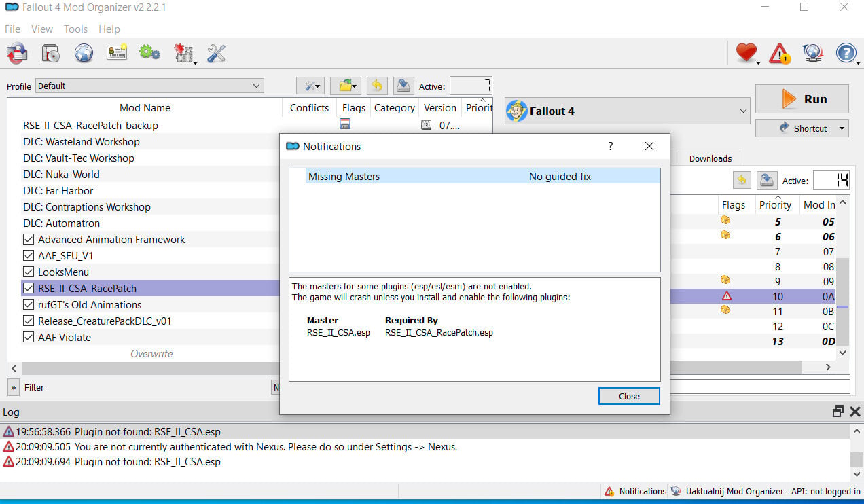
Task: Sort mods by Mod Name header
Action: tap(145, 107)
